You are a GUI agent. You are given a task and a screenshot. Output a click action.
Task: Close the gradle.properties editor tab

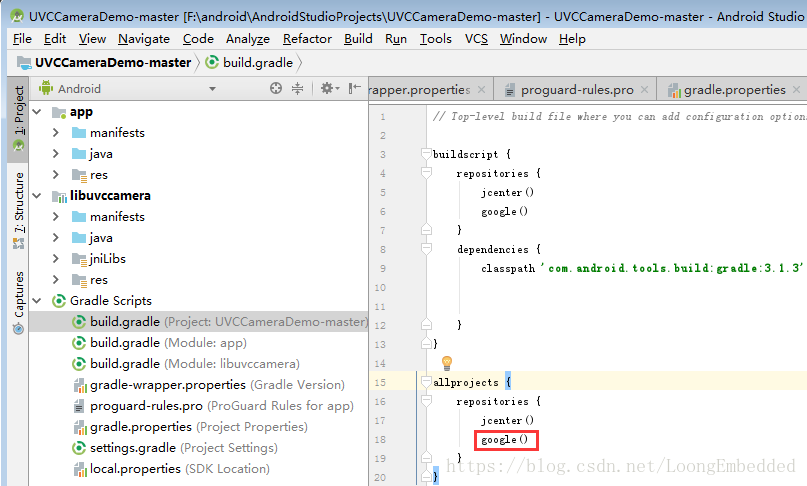tap(797, 90)
